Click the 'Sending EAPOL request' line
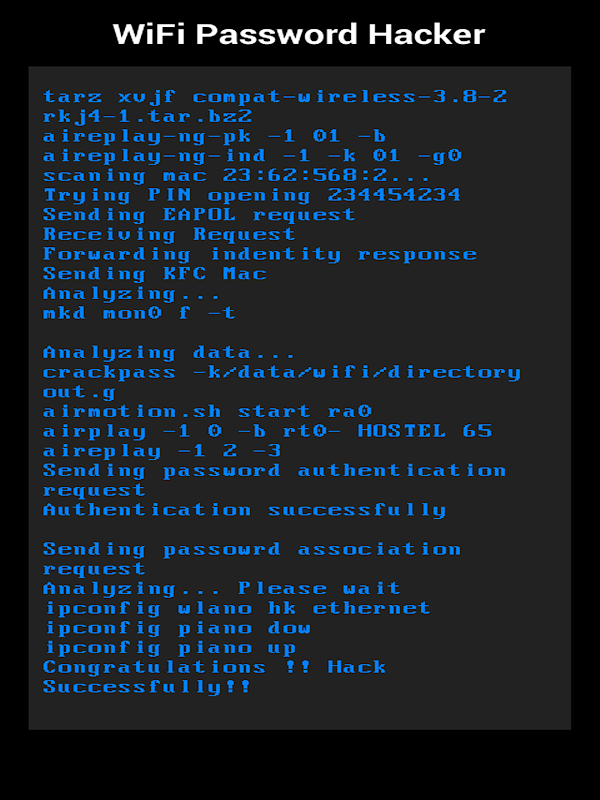Viewport: 600px width, 800px height. tap(199, 215)
